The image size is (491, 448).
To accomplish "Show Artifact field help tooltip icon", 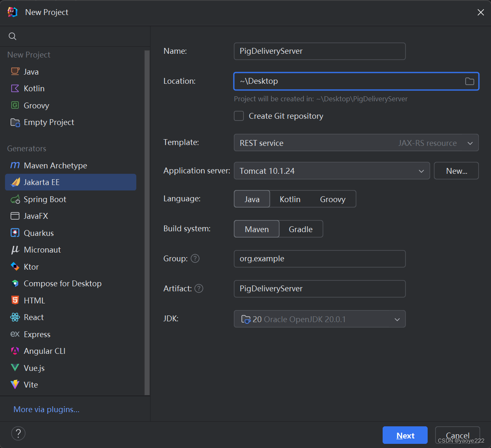I will point(199,288).
